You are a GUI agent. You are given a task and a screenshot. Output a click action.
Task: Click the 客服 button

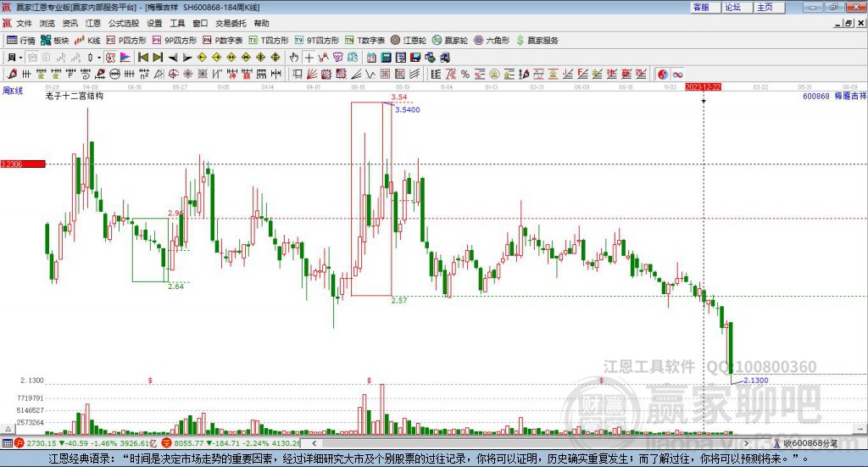705,7
